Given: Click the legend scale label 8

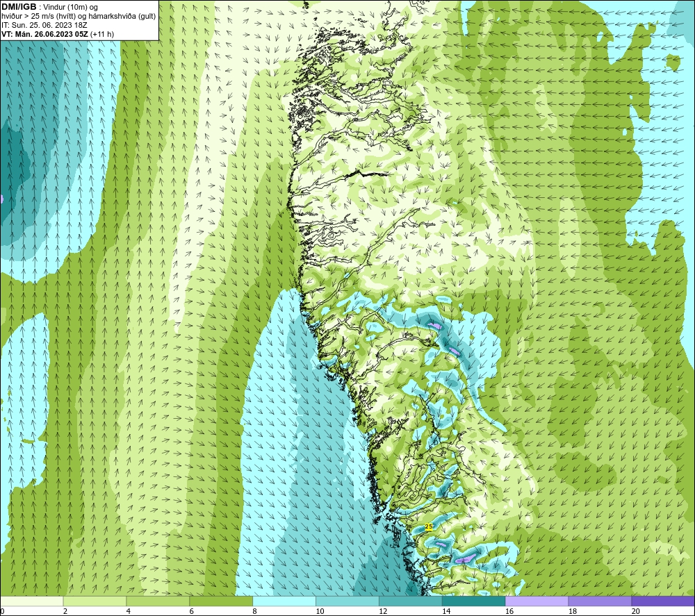Looking at the screenshot, I should 254,612.
